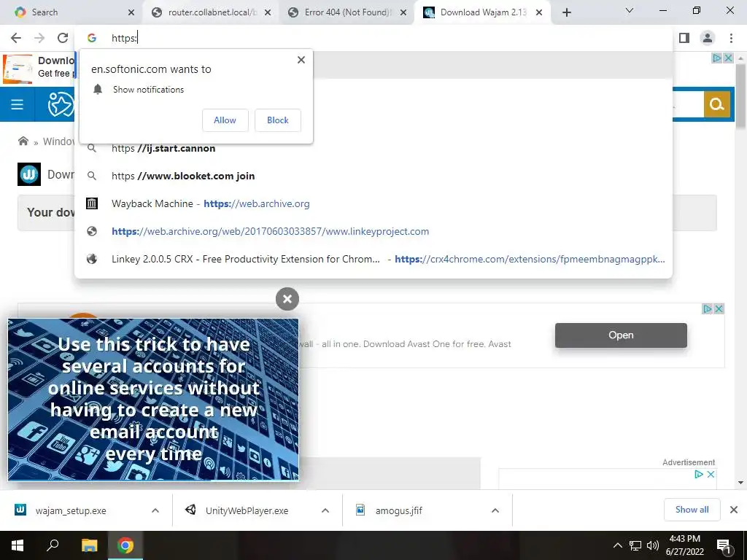Viewport: 747px width, 560px height.
Task: Block notifications from en.softonic.com
Action: 278,120
